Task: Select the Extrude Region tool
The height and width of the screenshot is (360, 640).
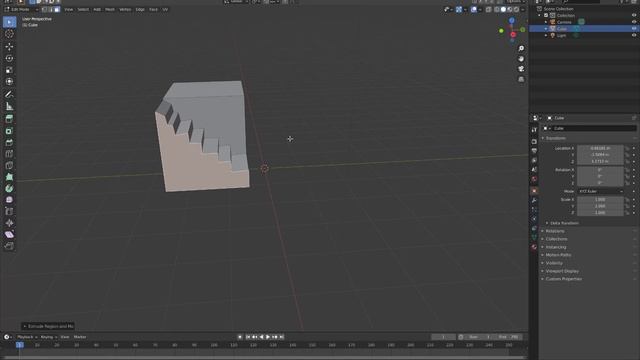Action: point(9,119)
